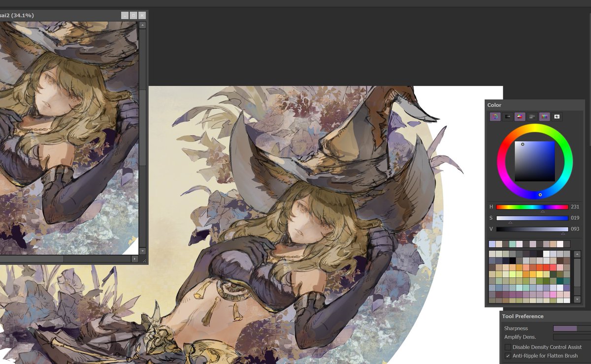Image resolution: width=591 pixels, height=364 pixels.
Task: Click the artwork inside the sai2 view window
Action: pos(69,138)
